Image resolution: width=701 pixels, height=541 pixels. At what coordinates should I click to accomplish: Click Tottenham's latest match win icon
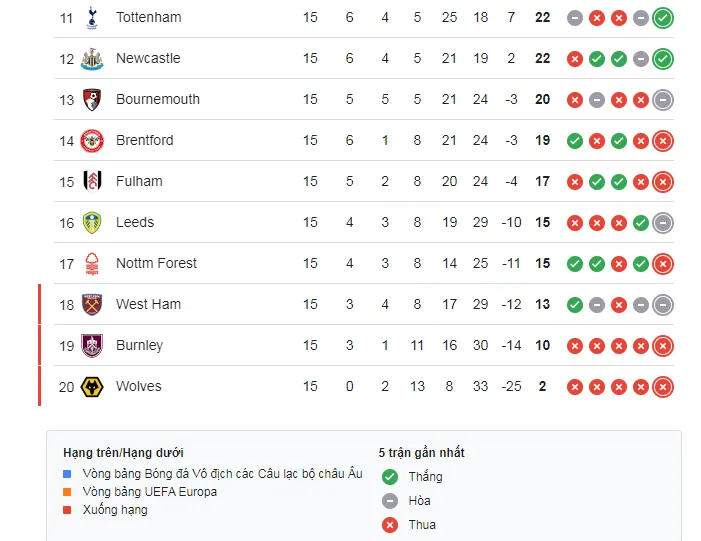click(x=662, y=17)
